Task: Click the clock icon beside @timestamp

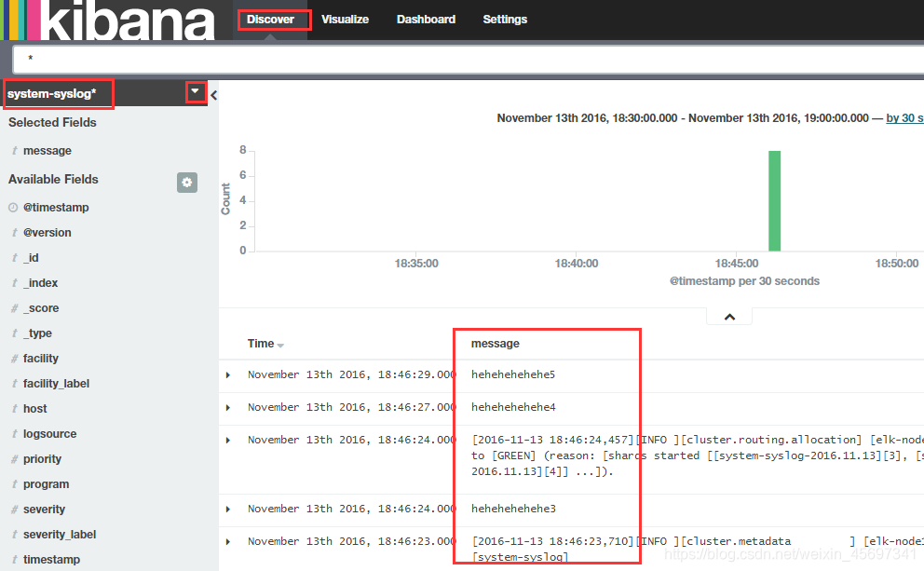Action: pyautogui.click(x=13, y=208)
